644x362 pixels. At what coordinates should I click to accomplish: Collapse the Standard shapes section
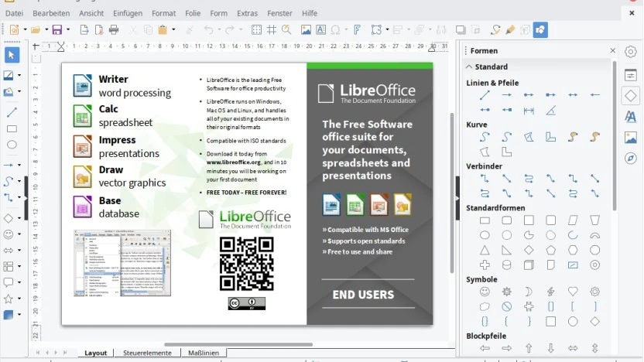click(469, 67)
